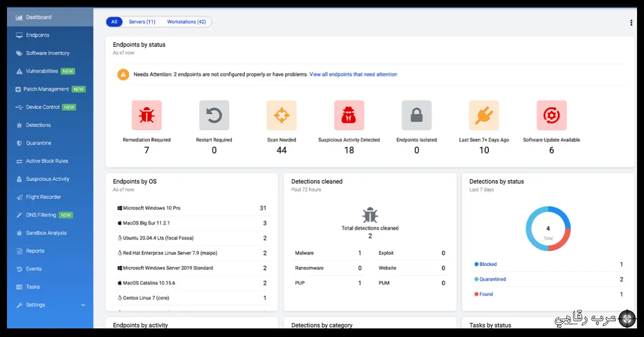Viewport: 644px width, 337px height.
Task: Click the Reports icon in sidebar
Action: coord(19,251)
